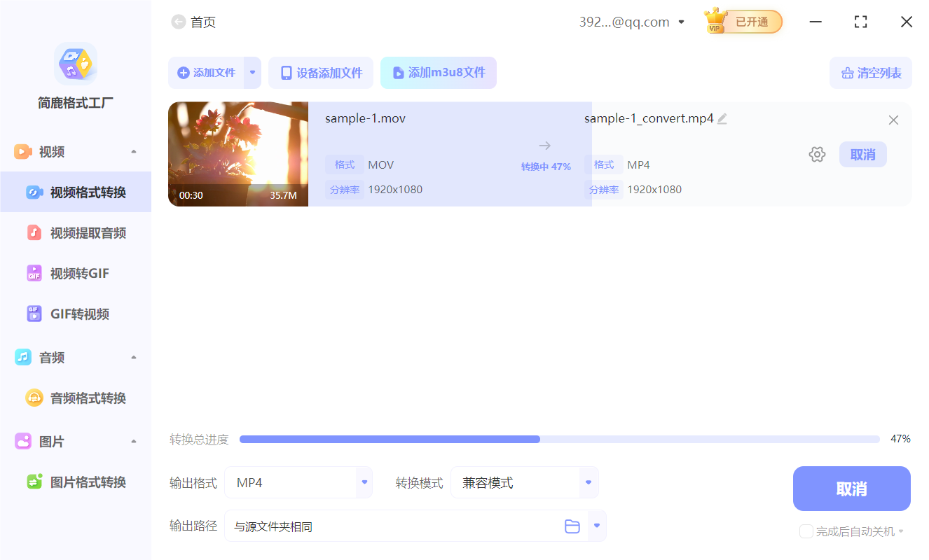The image size is (929, 560).
Task: Click the 视频转GIF sidebar icon
Action: point(34,274)
